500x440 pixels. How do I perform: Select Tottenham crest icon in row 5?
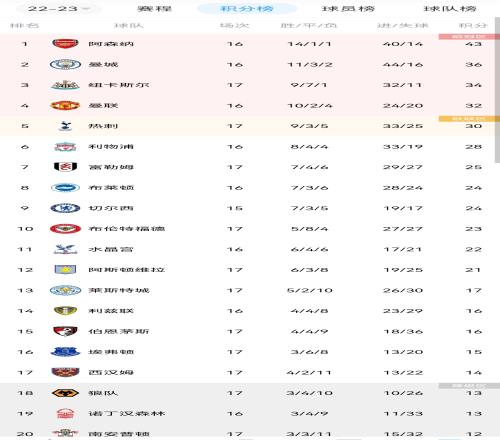[65, 126]
